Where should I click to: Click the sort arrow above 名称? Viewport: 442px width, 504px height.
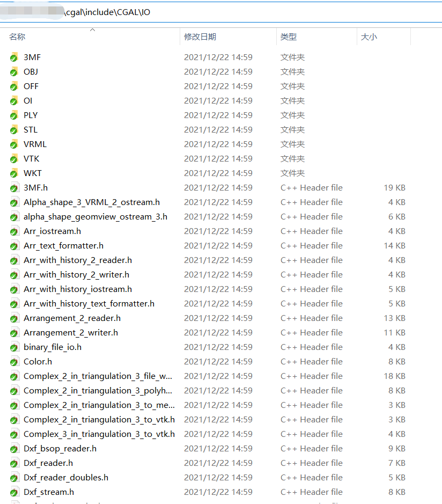coord(92,30)
